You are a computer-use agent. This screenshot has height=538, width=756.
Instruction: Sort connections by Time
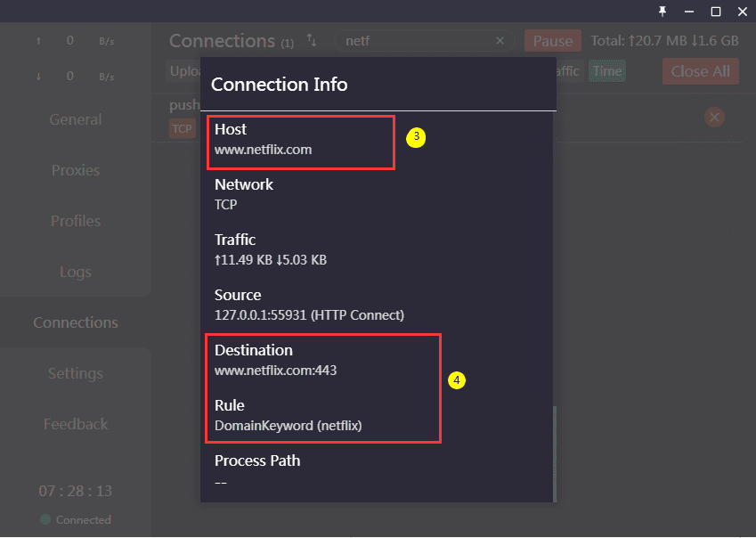pos(607,71)
